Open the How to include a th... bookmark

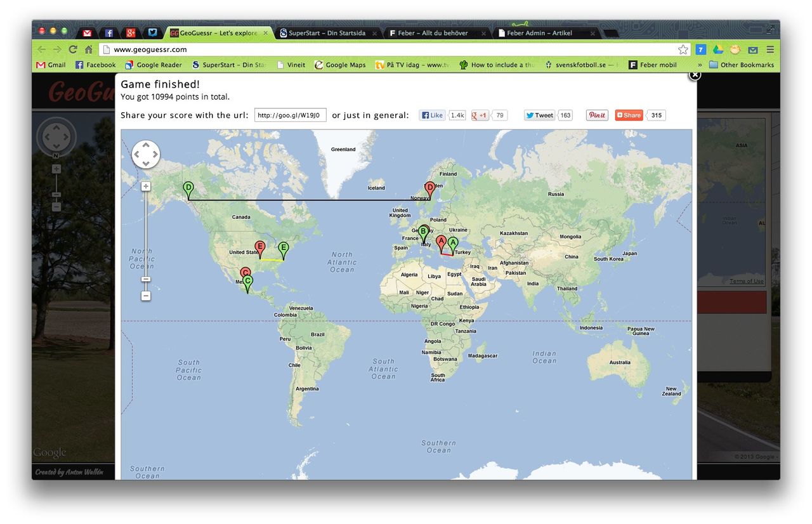497,65
